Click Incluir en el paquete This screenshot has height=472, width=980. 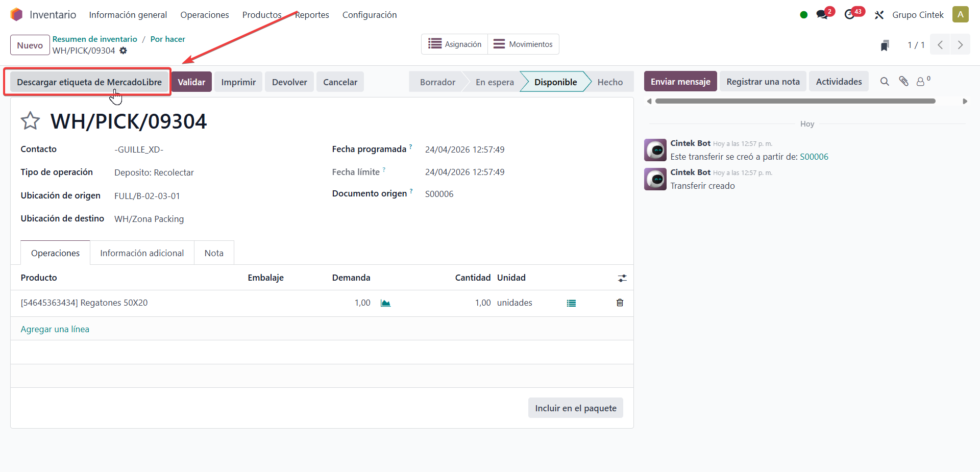575,408
